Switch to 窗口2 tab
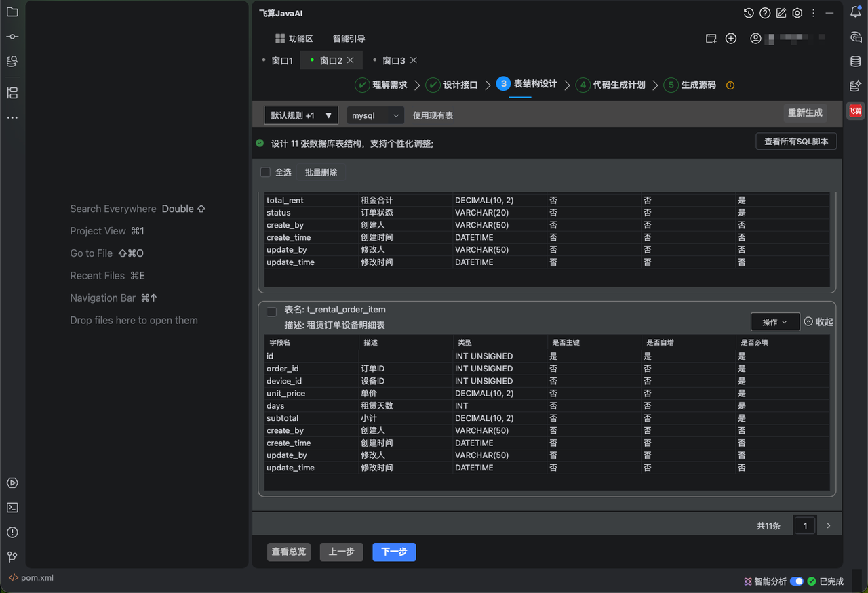The image size is (868, 593). (331, 60)
